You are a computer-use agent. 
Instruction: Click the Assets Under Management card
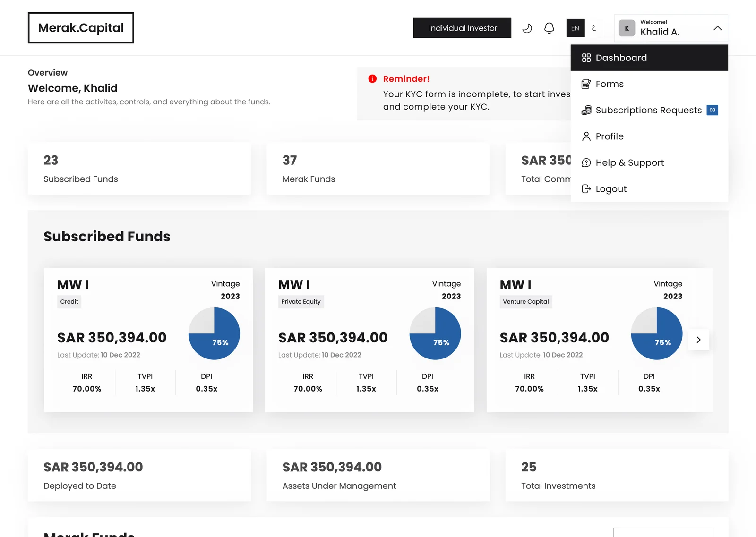pos(378,475)
